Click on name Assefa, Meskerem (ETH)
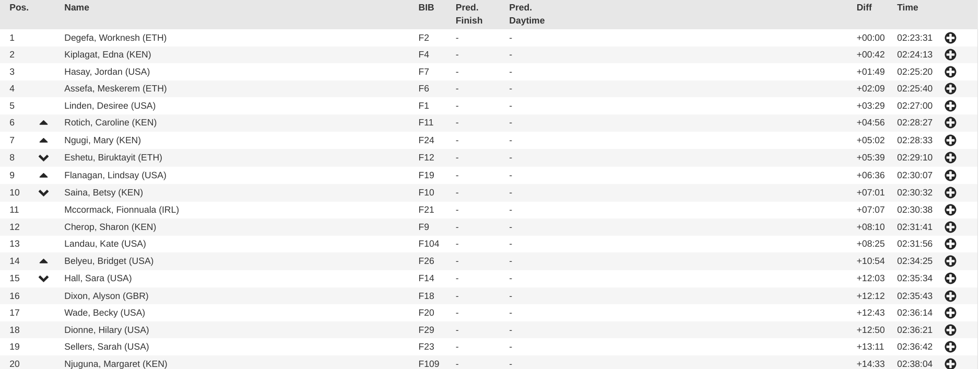 (115, 88)
